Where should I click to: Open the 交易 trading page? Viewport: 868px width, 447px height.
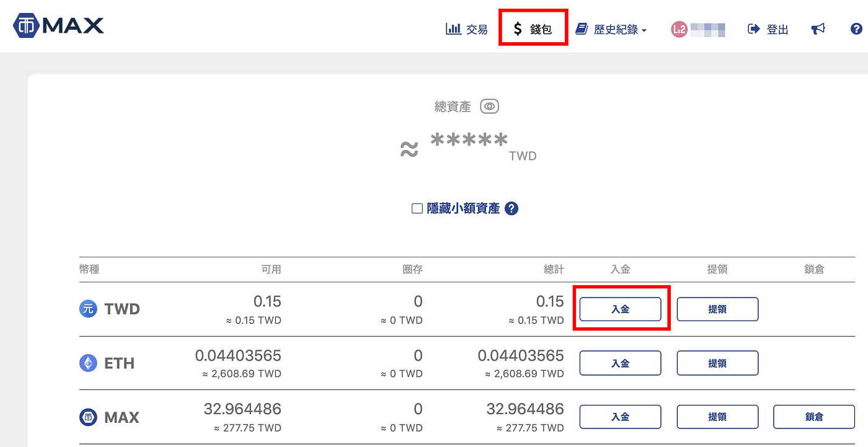(467, 29)
